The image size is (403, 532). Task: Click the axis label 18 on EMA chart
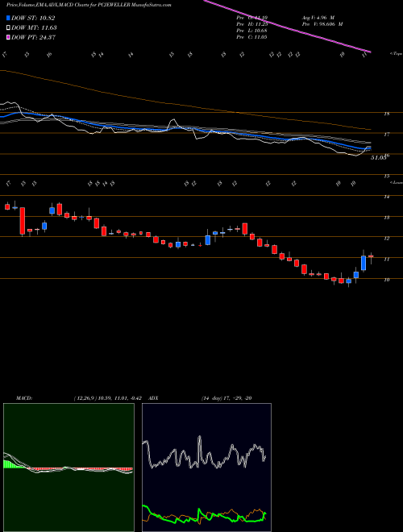click(x=386, y=114)
